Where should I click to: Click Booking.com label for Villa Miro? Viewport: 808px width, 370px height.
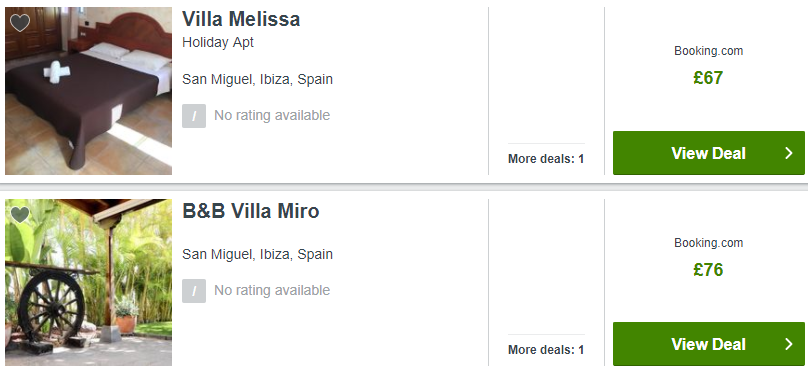click(x=709, y=243)
